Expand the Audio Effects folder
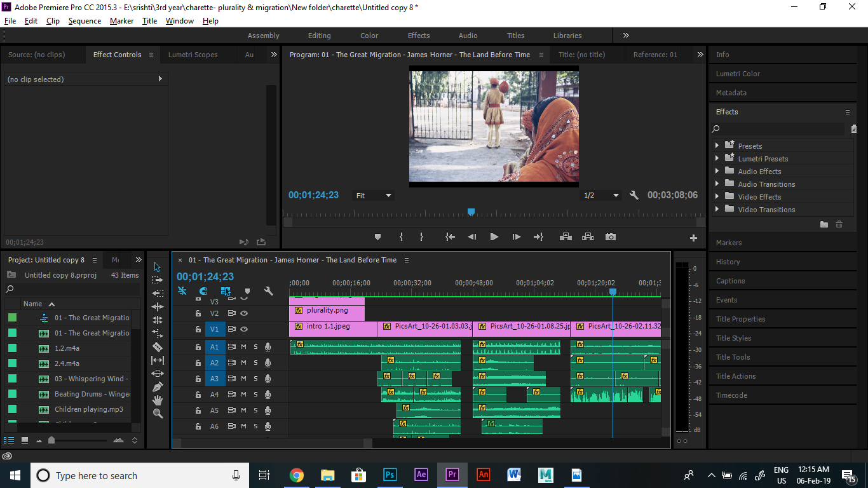 (717, 170)
